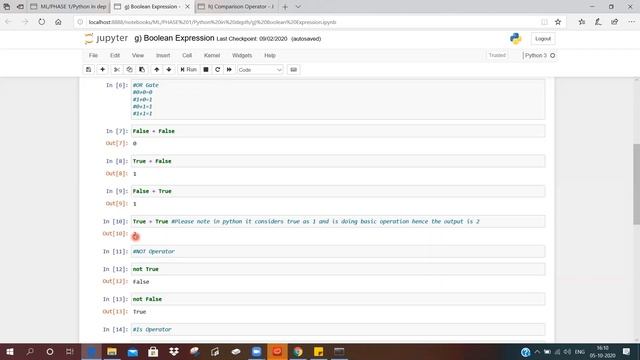Open the View menu
The image size is (640, 360).
click(138, 56)
